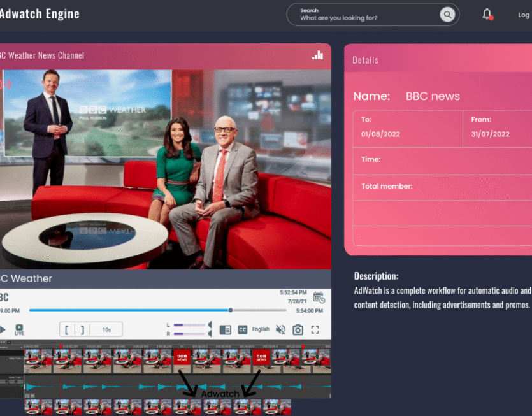Set clip in point with left bracket

tap(67, 330)
